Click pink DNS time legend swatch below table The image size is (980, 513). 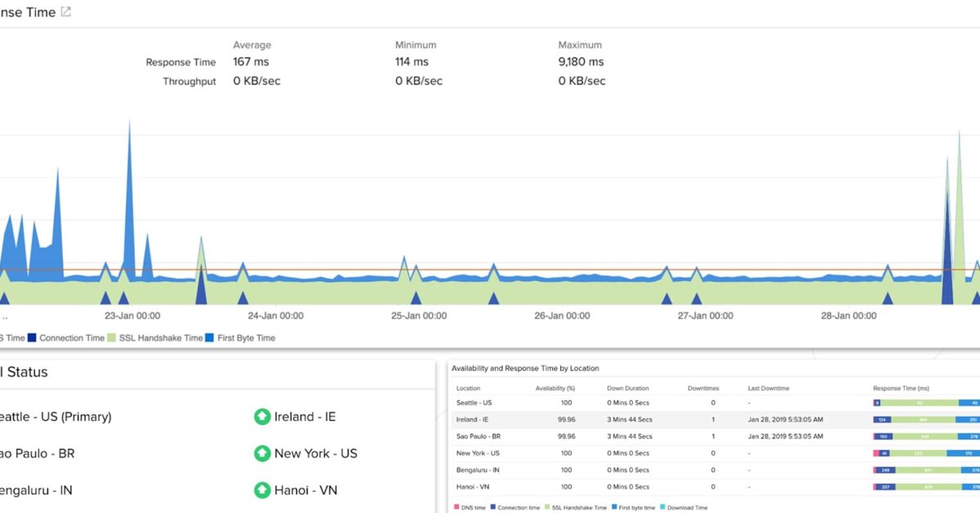(456, 507)
